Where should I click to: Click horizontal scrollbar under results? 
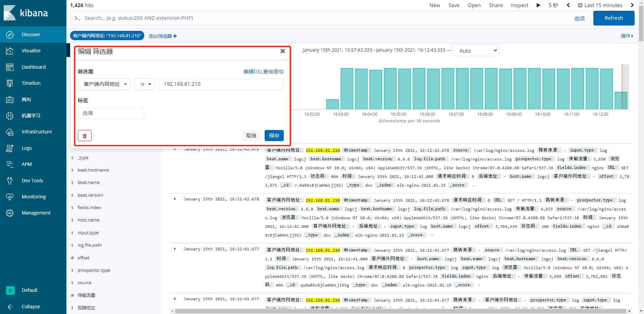(x=401, y=311)
